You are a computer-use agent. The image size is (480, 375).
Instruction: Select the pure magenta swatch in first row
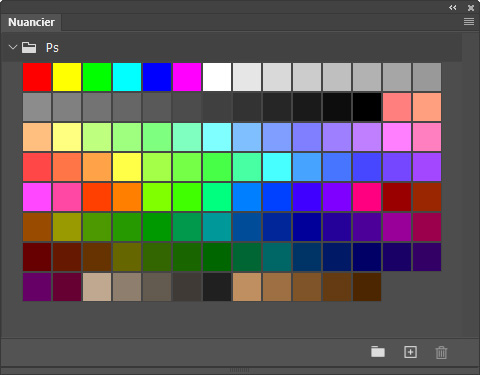pos(187,77)
